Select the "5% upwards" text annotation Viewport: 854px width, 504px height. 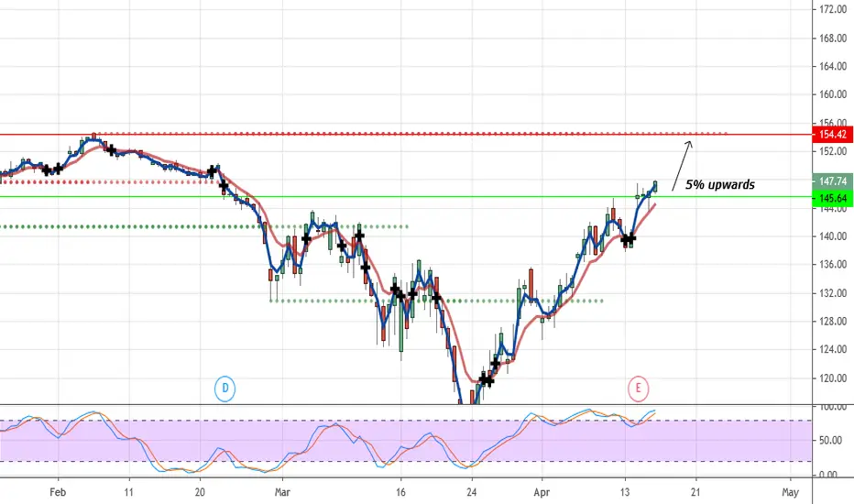pyautogui.click(x=719, y=185)
